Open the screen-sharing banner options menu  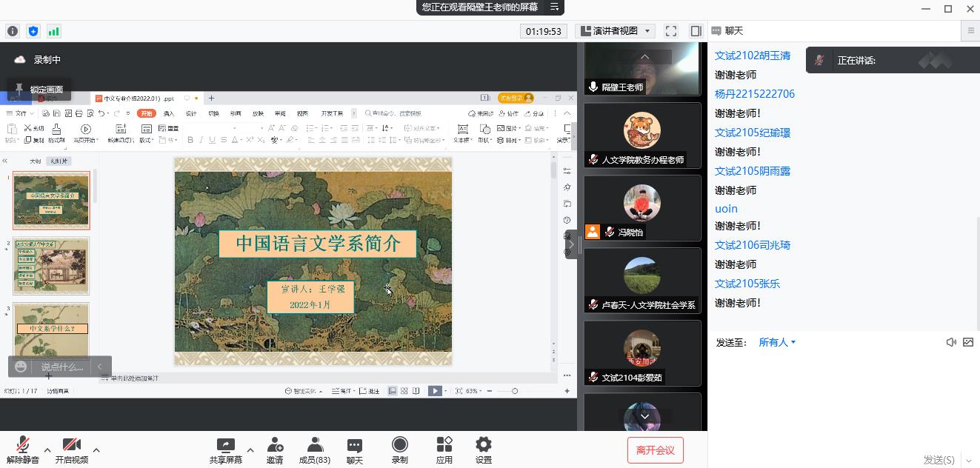coord(553,7)
